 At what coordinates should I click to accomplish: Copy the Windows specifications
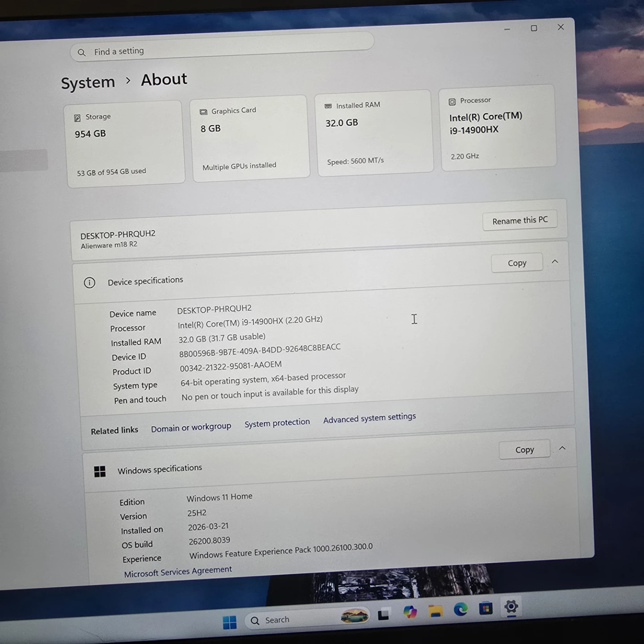(525, 450)
